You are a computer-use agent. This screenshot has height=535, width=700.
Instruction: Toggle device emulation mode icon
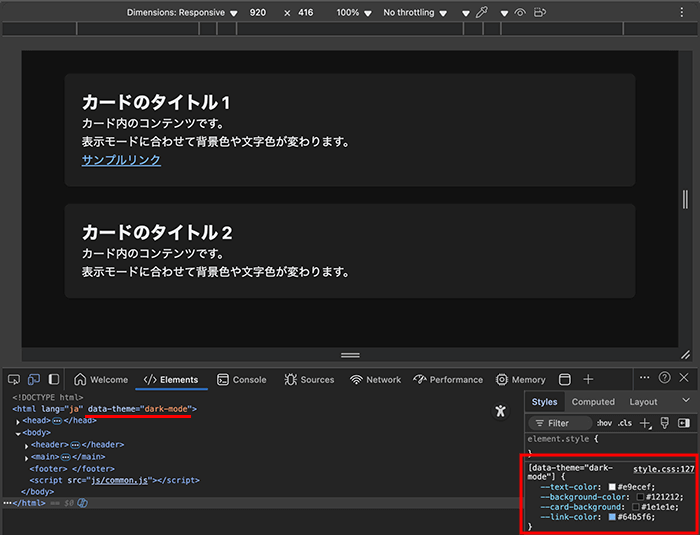point(33,380)
